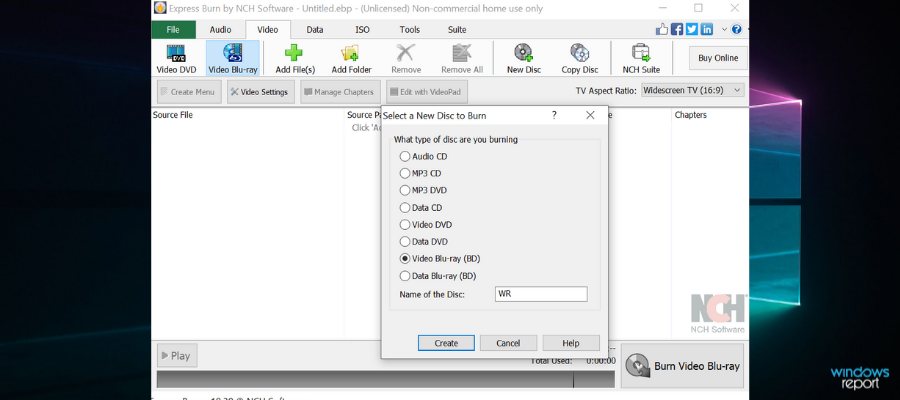Open the TV Aspect Ratio dropdown
900x400 pixels.
click(x=693, y=90)
